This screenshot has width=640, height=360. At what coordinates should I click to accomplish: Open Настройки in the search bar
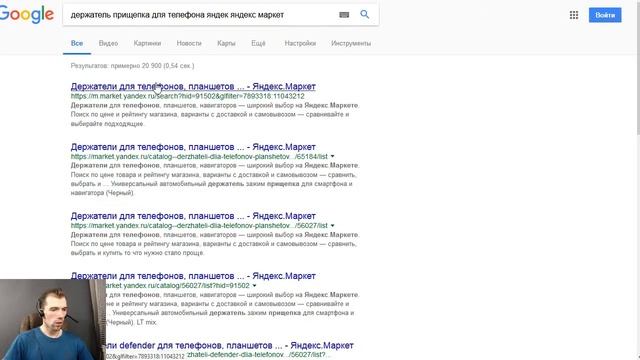tap(300, 43)
